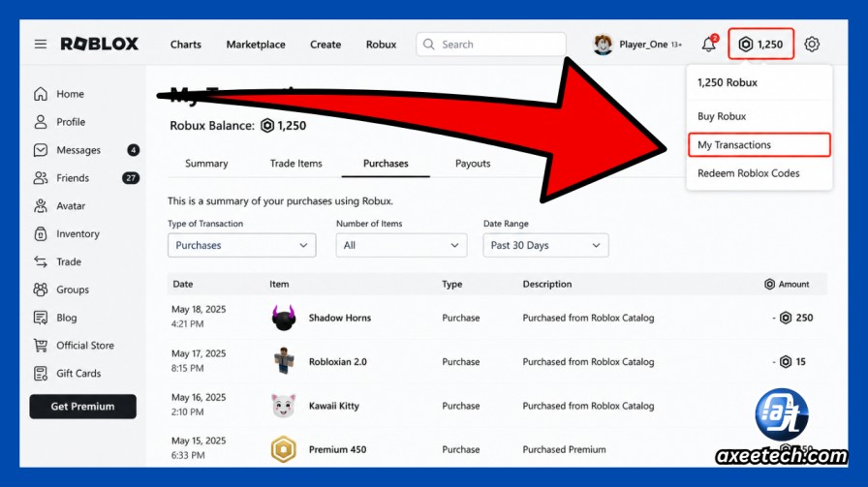Focus the Search input field
The image size is (868, 487).
(491, 45)
